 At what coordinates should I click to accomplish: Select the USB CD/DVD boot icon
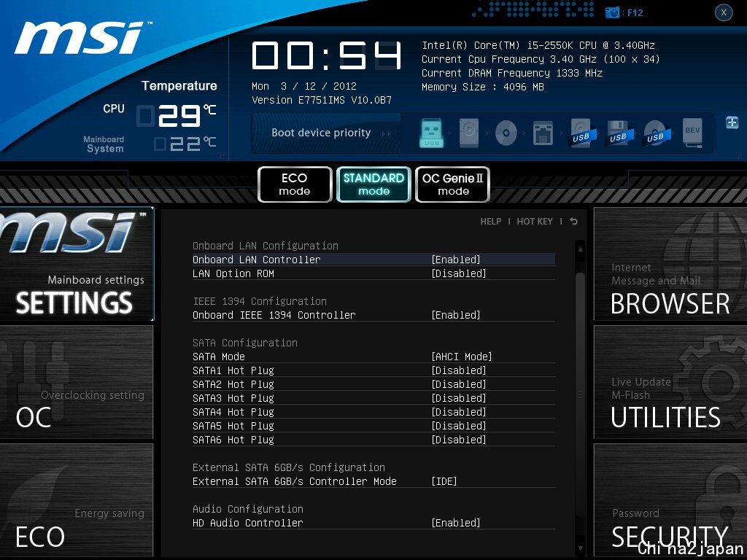pos(657,133)
